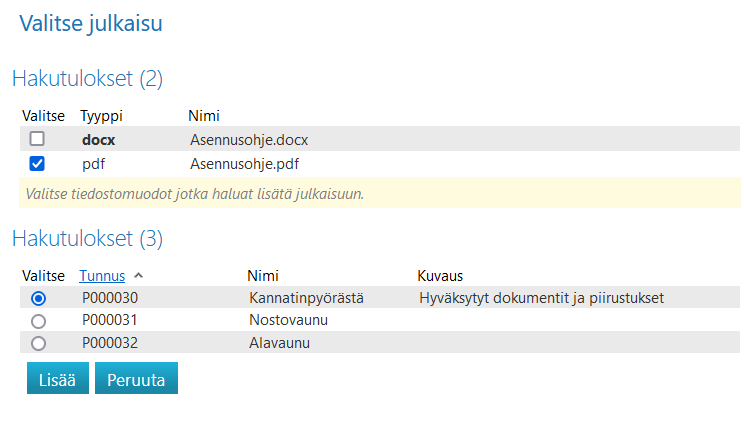Click the P000031 identifier cell
Screen dimensions: 744x421
110,320
